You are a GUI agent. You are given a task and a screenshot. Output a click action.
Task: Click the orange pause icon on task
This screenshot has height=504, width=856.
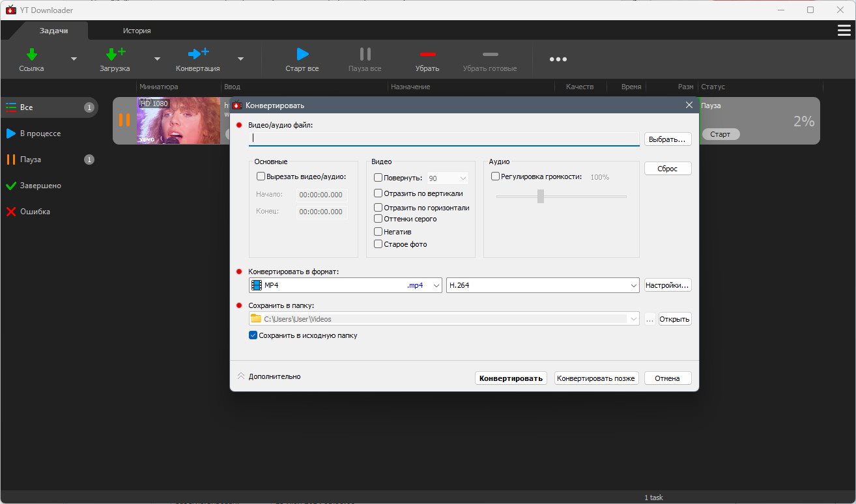(124, 120)
